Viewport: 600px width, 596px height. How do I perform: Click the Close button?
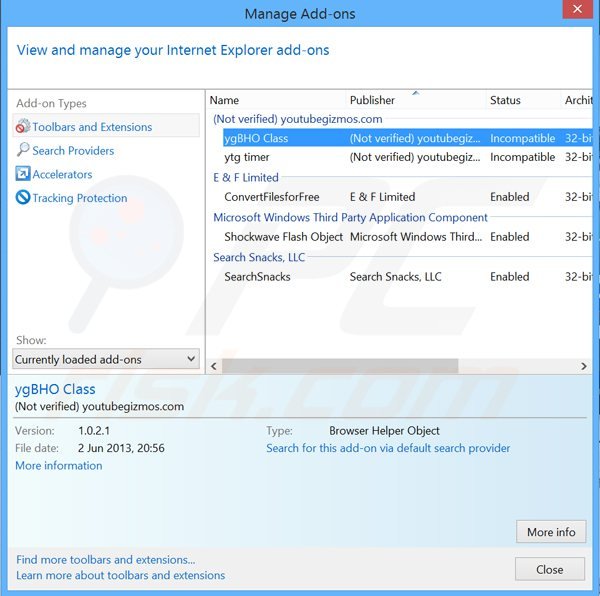pyautogui.click(x=550, y=569)
